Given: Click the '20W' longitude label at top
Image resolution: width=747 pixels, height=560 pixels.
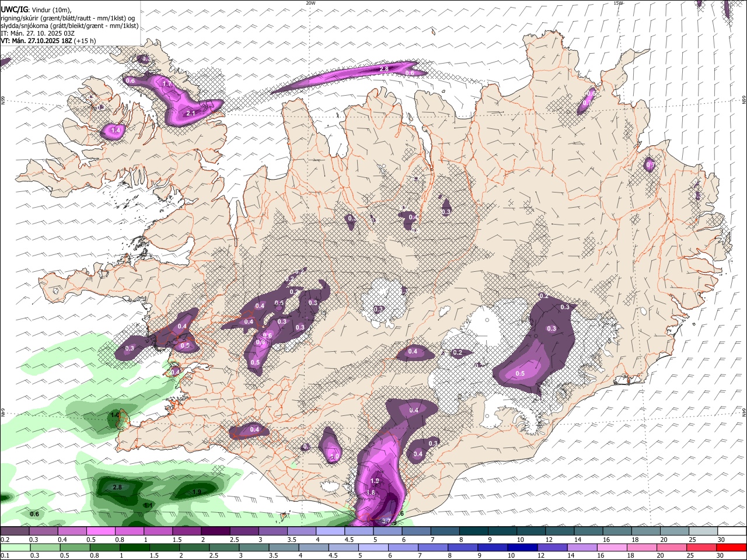Looking at the screenshot, I should [311, 3].
